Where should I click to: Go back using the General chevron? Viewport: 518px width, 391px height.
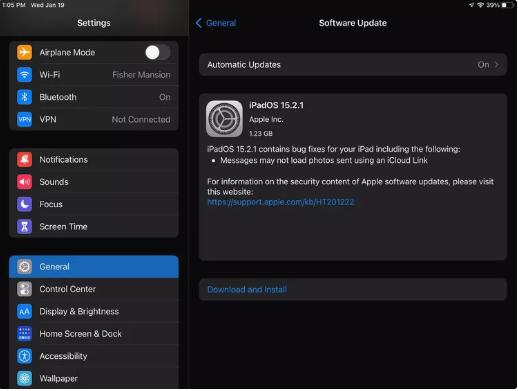pos(199,23)
